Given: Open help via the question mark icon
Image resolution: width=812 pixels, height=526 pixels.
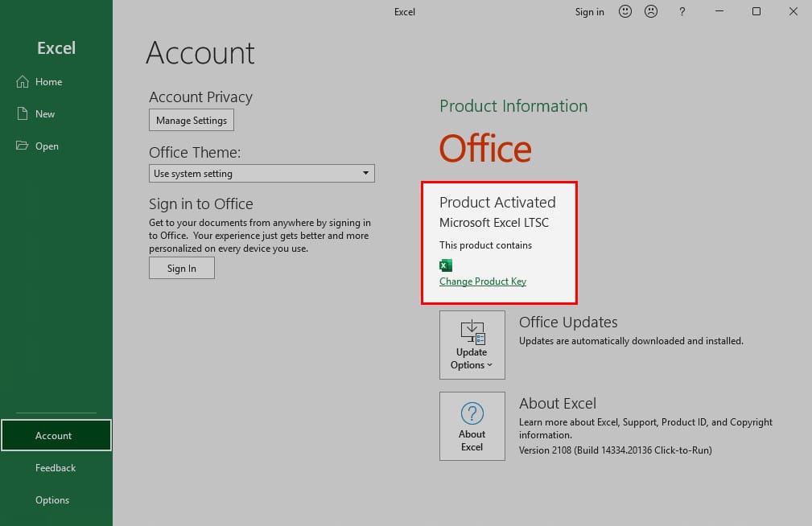Looking at the screenshot, I should (x=682, y=11).
